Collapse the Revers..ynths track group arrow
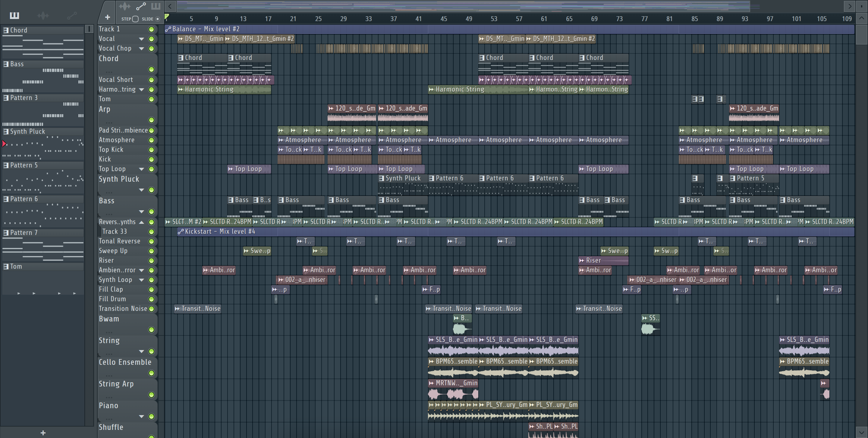The width and height of the screenshot is (868, 438). pos(142,222)
